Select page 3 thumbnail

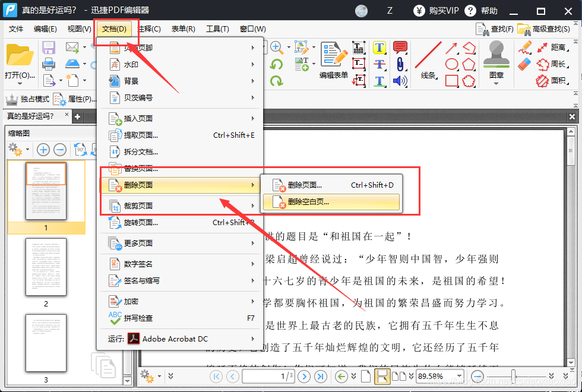tap(46, 343)
